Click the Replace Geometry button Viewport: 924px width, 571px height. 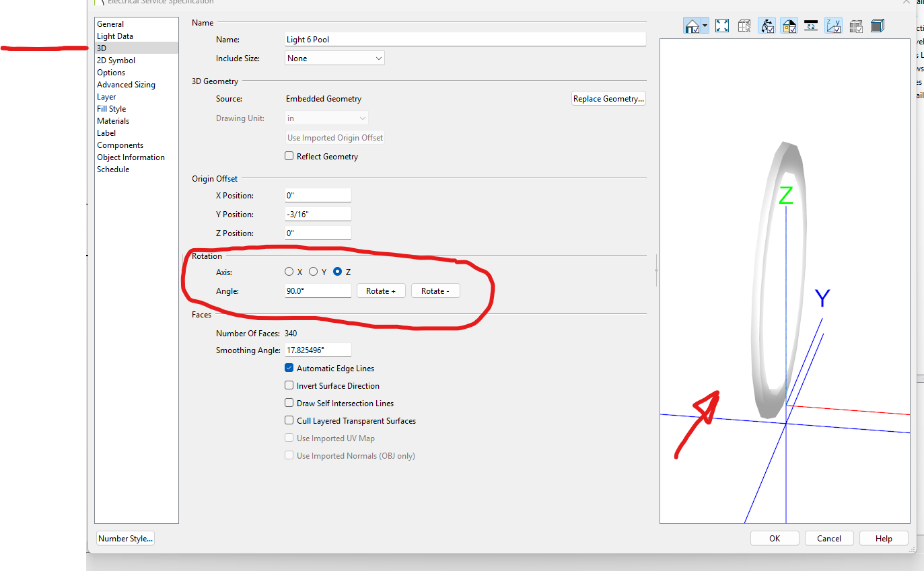tap(608, 99)
